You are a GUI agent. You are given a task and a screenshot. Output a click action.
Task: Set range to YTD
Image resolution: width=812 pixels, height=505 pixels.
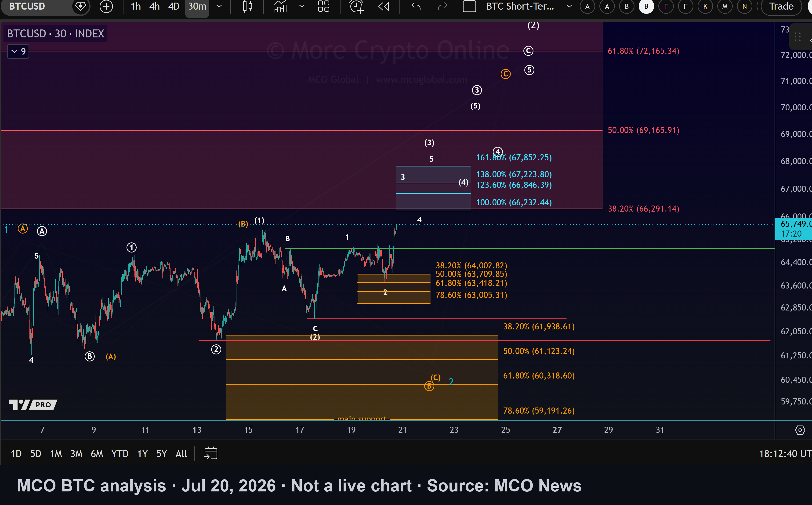120,454
